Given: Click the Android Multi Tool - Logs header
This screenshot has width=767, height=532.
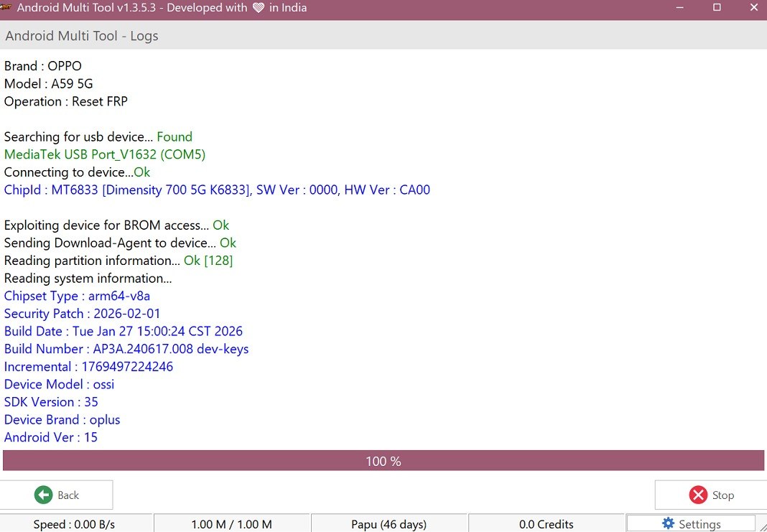Looking at the screenshot, I should click(82, 36).
